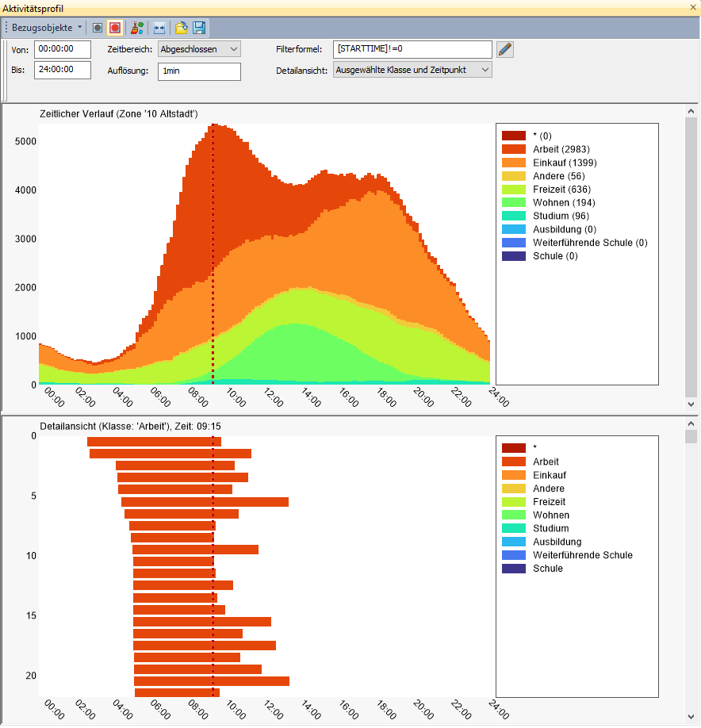Click the Einkauf (1399) swatch in upper legend
Screen dimensions: 701x728
tap(513, 163)
